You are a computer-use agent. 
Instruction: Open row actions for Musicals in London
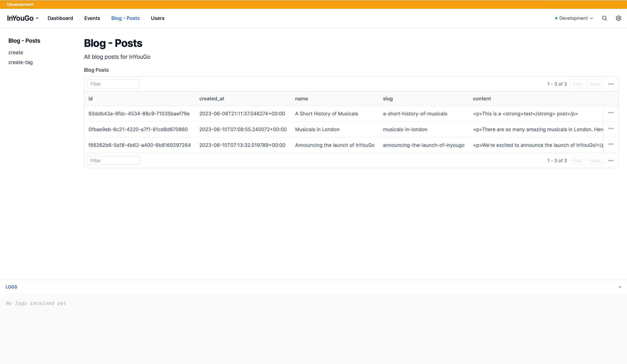(x=611, y=129)
